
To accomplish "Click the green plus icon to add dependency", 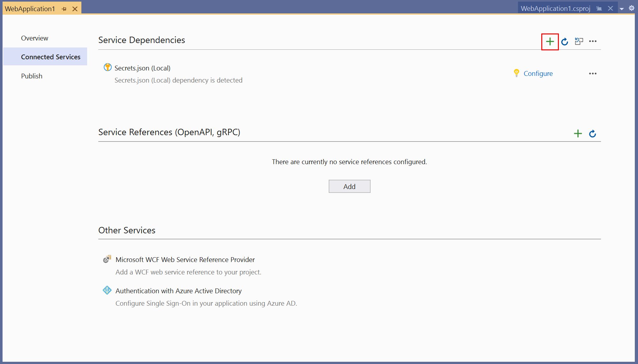I will pos(550,41).
